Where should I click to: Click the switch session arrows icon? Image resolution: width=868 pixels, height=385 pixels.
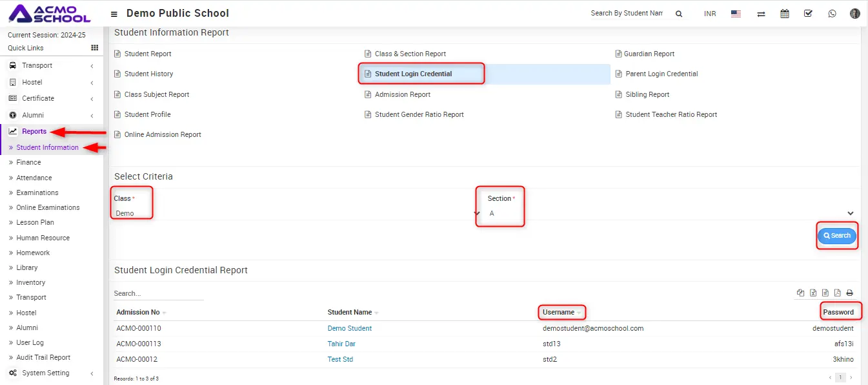761,14
